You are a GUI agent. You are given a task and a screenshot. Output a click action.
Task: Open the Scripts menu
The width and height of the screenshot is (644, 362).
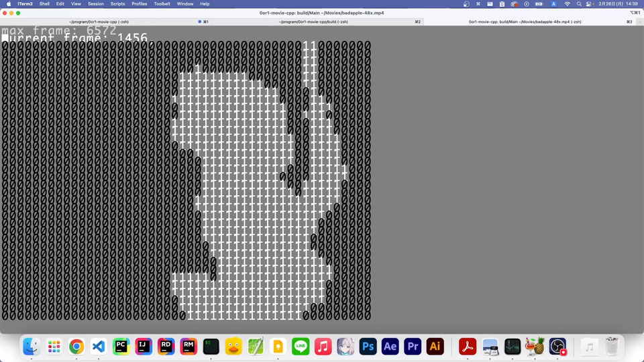point(117,4)
